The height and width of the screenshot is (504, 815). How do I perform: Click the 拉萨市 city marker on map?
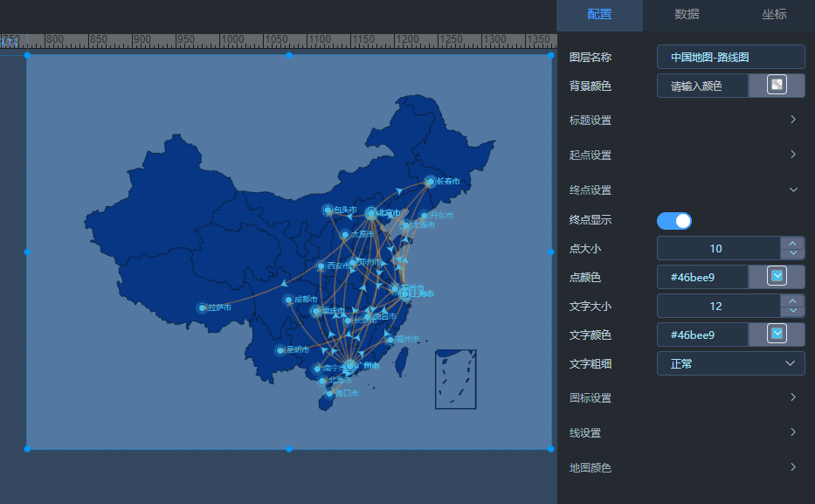tap(202, 307)
